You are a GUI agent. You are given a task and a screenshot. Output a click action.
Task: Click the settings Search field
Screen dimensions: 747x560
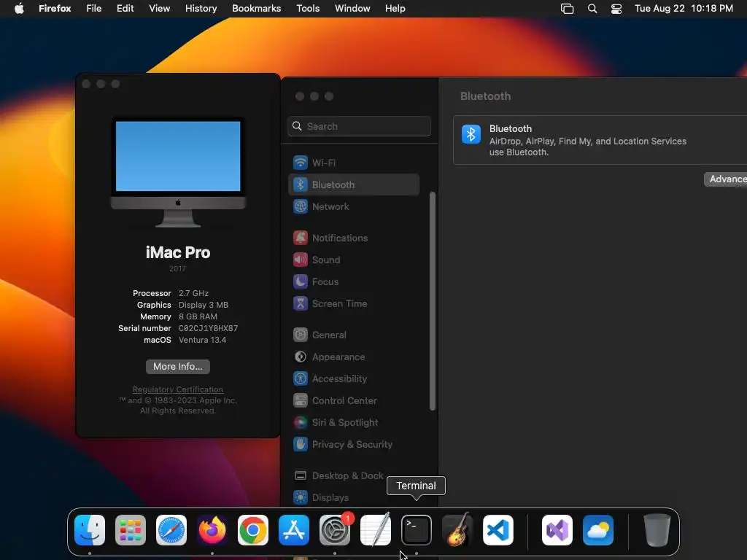[359, 126]
